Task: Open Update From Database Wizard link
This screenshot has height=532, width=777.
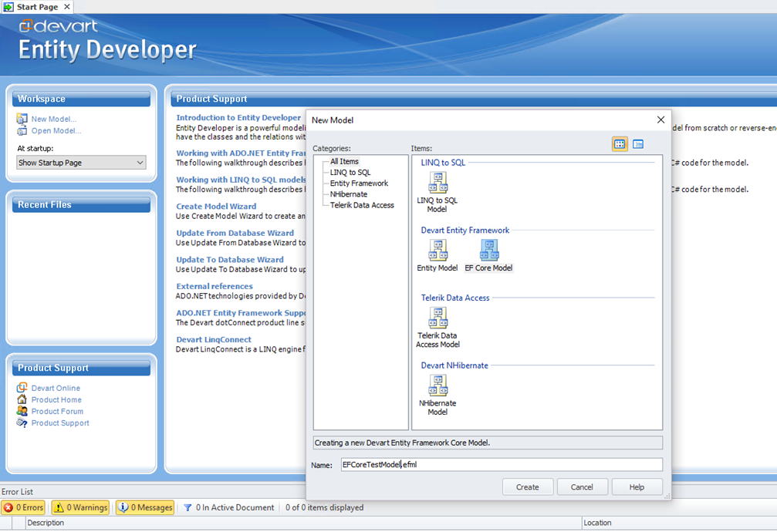Action: (x=235, y=233)
